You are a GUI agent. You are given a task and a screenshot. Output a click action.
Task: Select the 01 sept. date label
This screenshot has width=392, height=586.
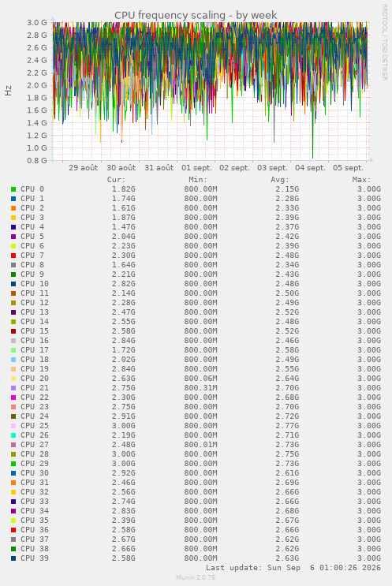coord(196,168)
